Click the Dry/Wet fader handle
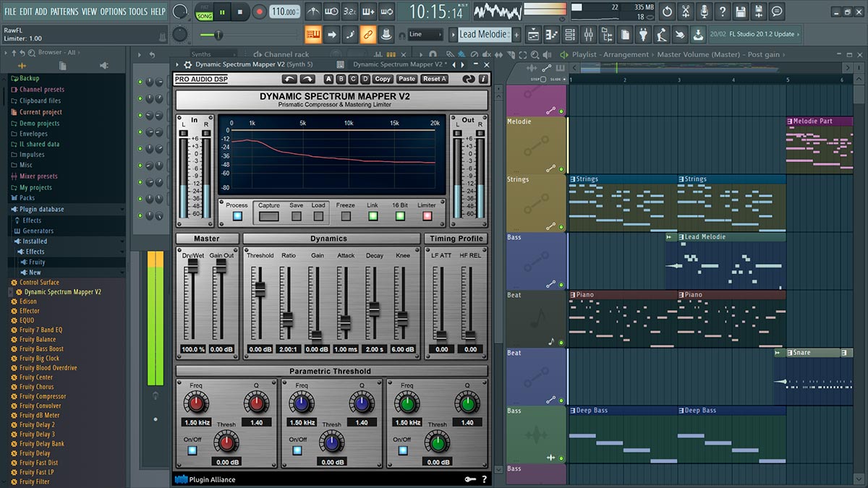This screenshot has width=868, height=488. [192, 266]
